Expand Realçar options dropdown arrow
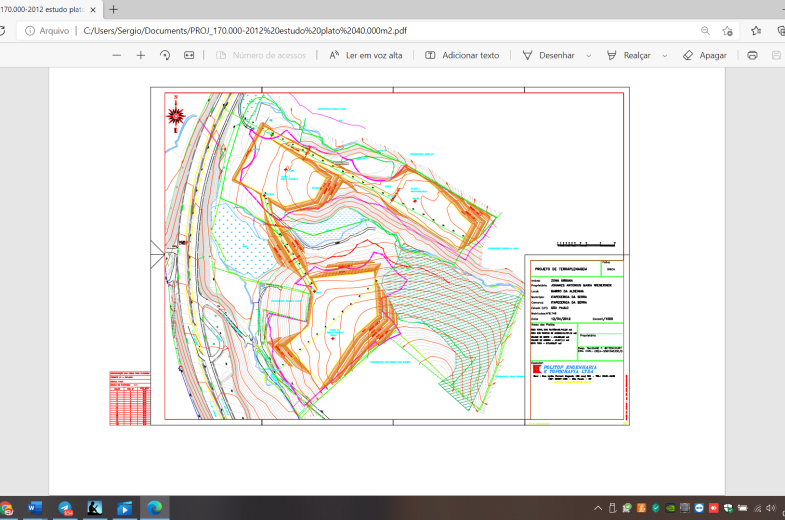 tap(665, 56)
